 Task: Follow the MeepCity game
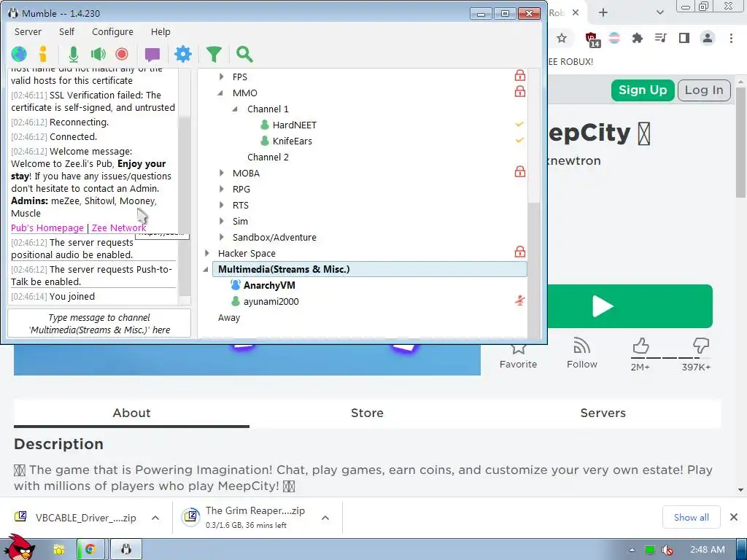(x=581, y=353)
